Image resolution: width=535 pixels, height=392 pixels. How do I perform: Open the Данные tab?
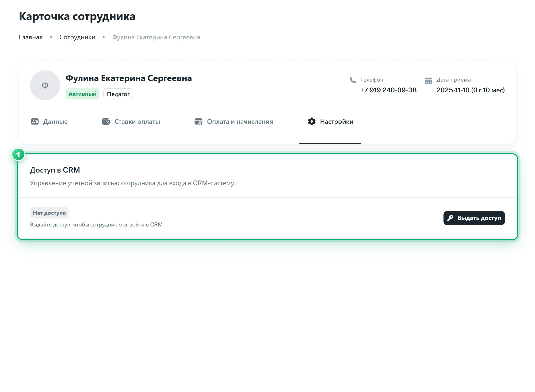click(49, 122)
